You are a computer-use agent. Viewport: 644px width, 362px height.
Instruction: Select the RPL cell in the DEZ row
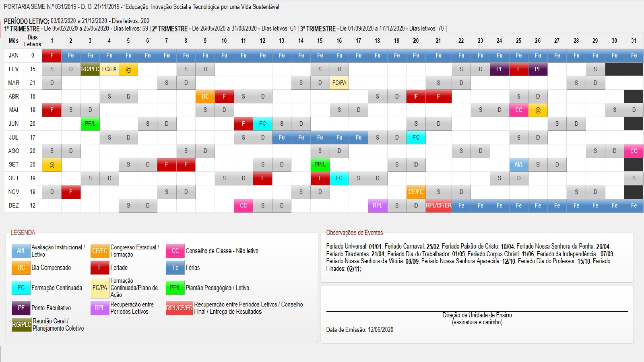[x=377, y=206]
